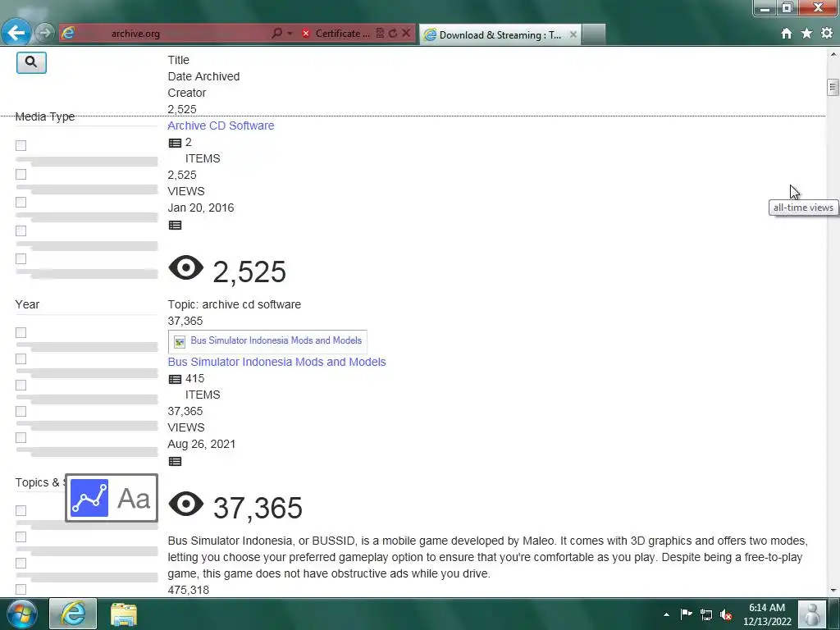Click the eye icon next to 37,365

click(186, 504)
